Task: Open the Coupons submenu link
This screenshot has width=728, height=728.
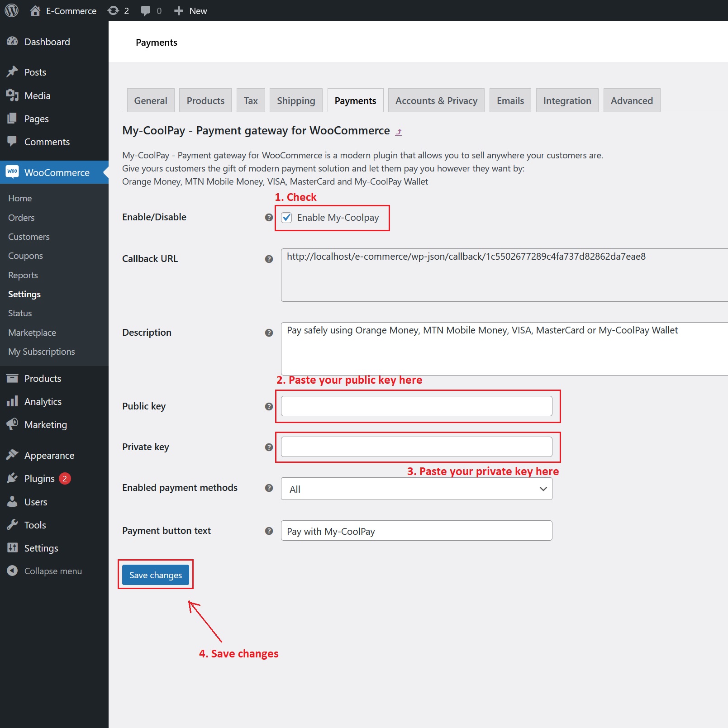Action: 25,256
